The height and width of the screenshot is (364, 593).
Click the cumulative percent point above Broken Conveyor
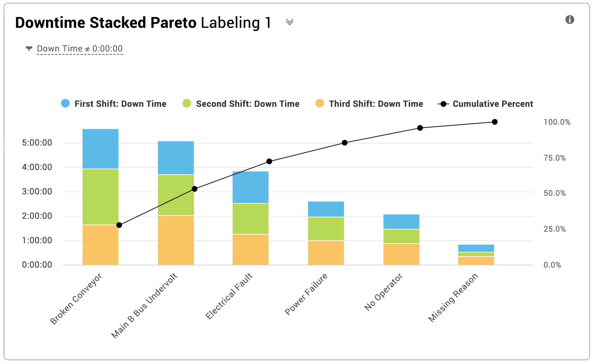click(120, 225)
